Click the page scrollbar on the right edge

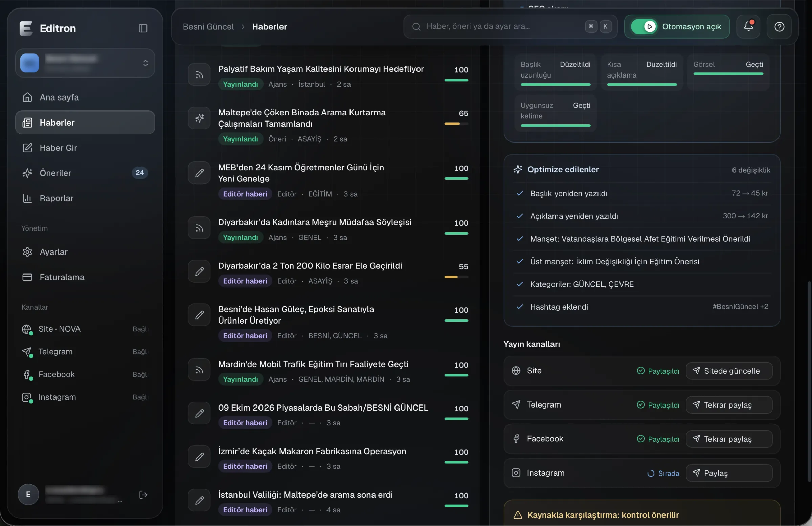coord(809,381)
